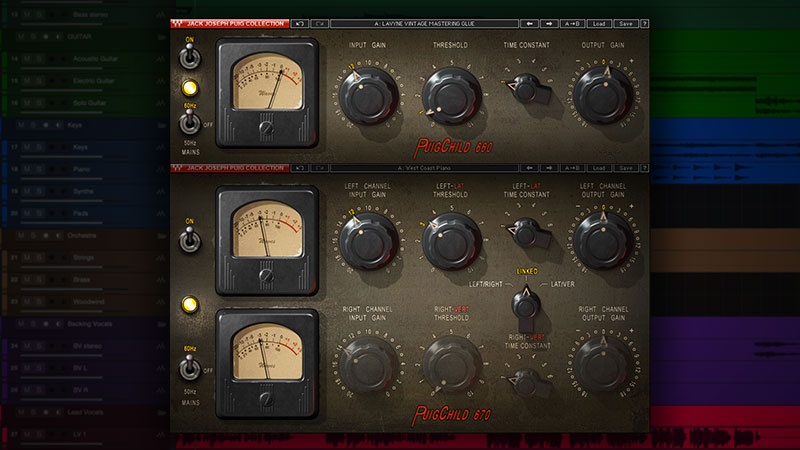Viewport: 800px width, 450px height.
Task: Click Redo in the PuigChild 660 toolbar
Action: click(319, 23)
